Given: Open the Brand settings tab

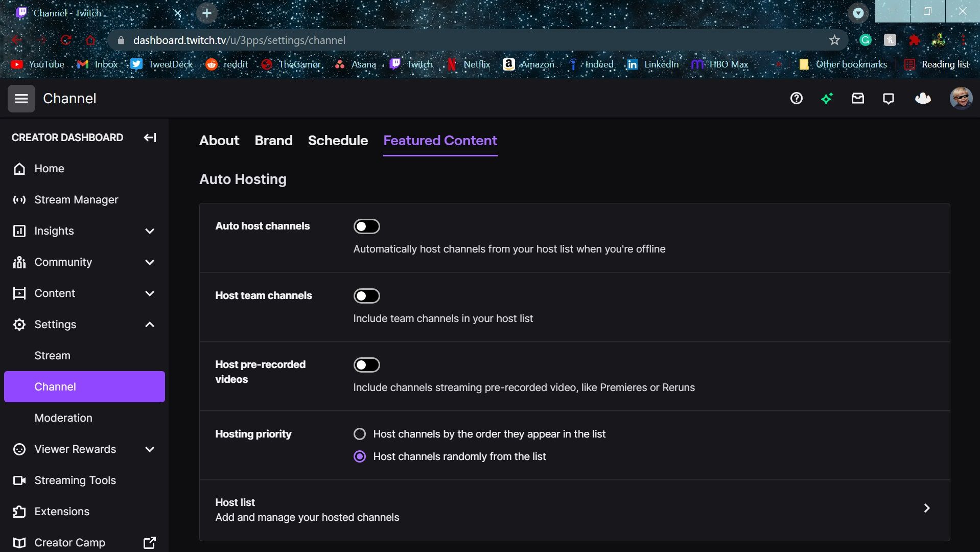Looking at the screenshot, I should (x=273, y=141).
